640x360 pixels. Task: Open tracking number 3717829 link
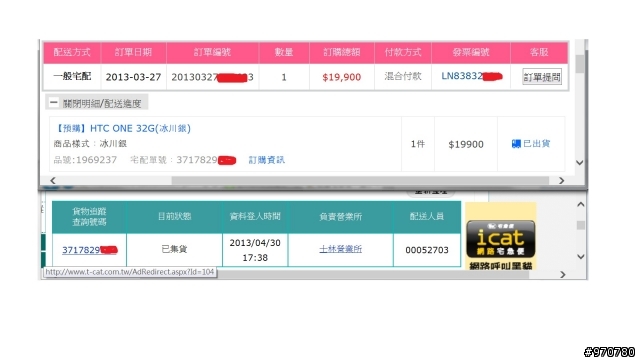coord(89,250)
